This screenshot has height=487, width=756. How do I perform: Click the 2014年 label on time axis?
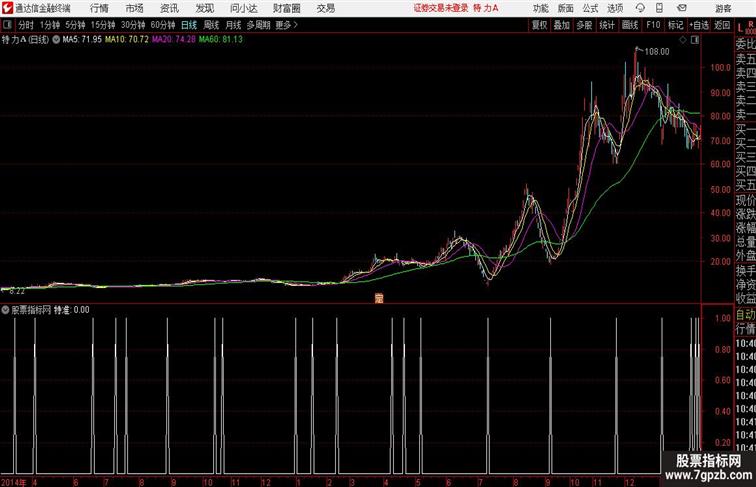coord(14,482)
